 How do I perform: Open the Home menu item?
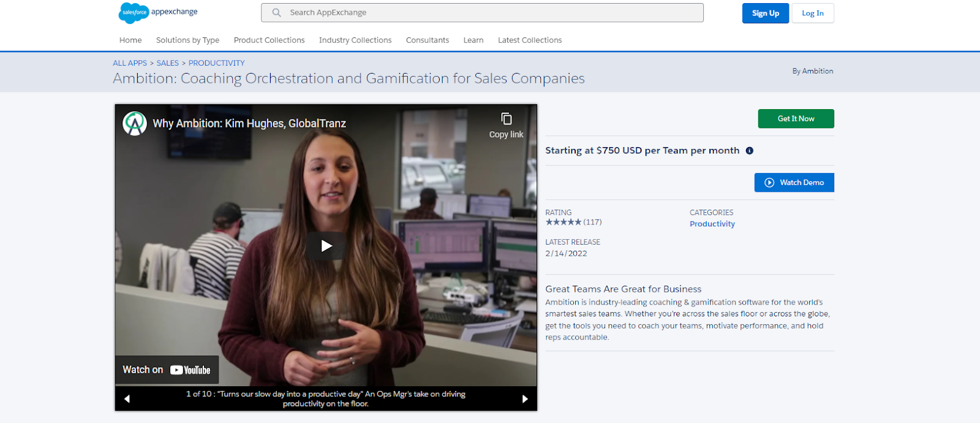tap(130, 40)
